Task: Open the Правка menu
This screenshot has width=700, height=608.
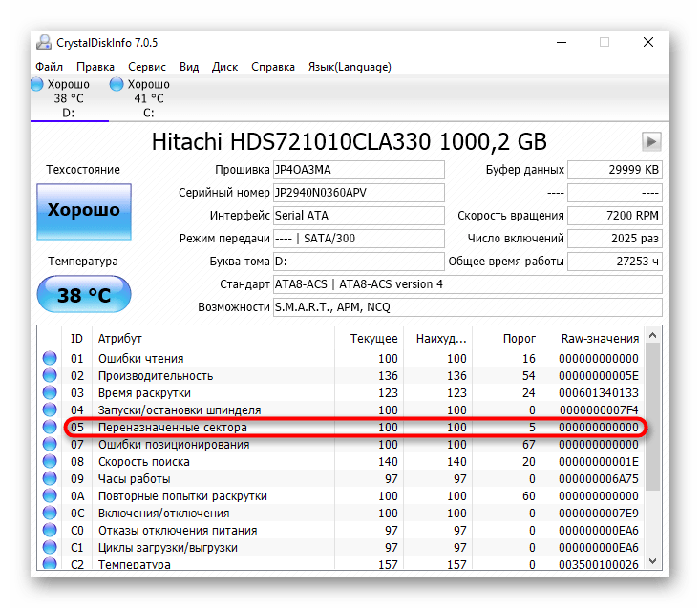Action: point(95,67)
